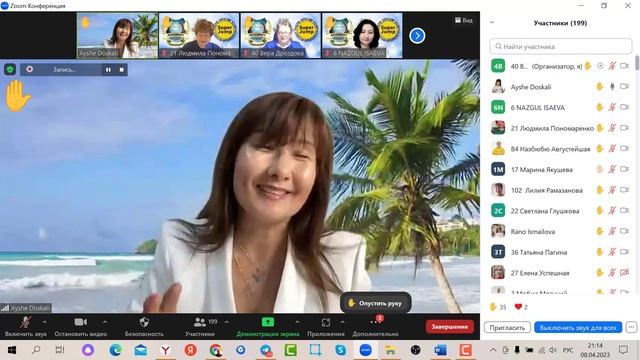Click heart reactions counter showing 2
Image resolution: width=640 pixels, height=360 pixels.
[x=521, y=307]
